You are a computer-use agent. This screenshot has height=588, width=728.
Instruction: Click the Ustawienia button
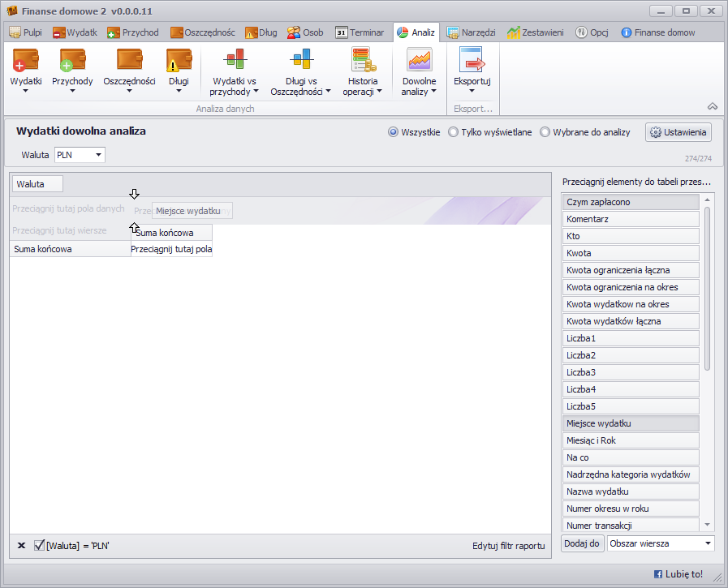pos(678,132)
